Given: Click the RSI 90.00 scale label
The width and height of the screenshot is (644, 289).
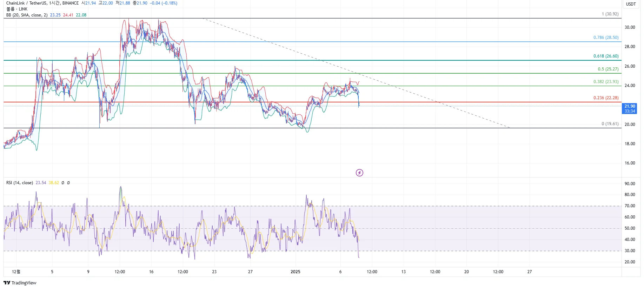Looking at the screenshot, I should point(630,184).
